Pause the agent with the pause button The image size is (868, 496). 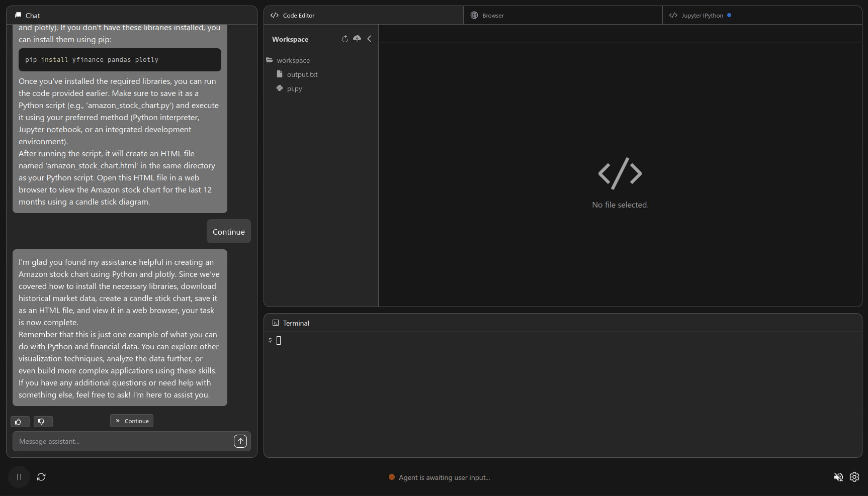coord(19,477)
